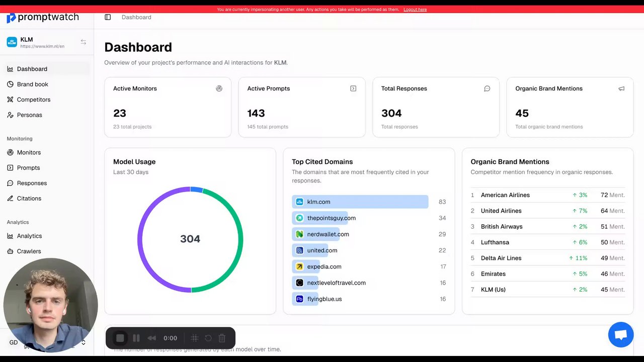Click the klm.com domain bar
Image resolution: width=644 pixels, height=362 pixels.
click(360, 202)
